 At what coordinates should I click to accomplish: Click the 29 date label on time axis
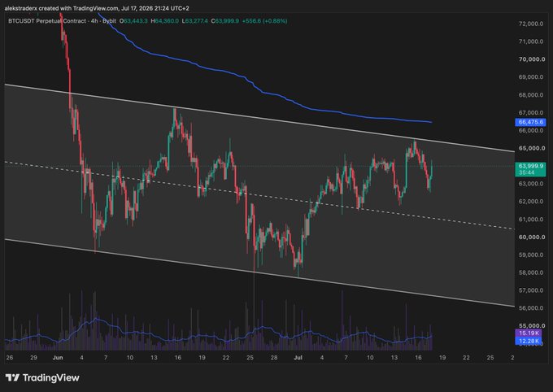(x=33, y=358)
